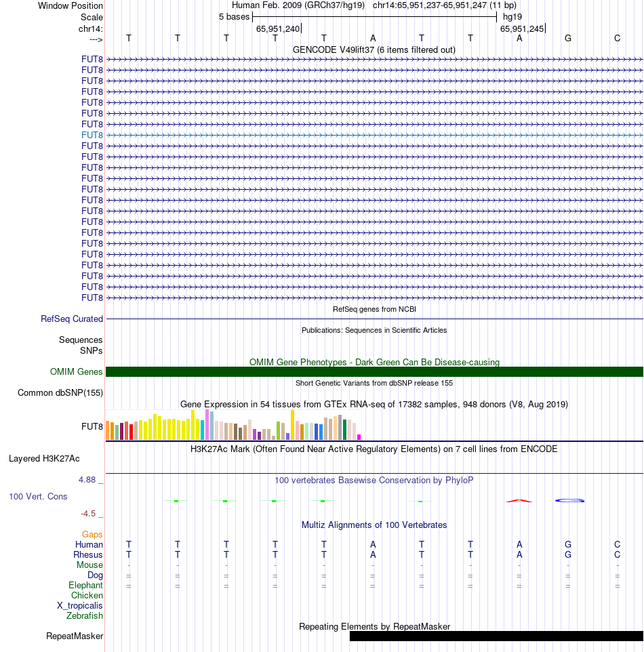Click the '5 bases' scale text
644x652 pixels.
(x=235, y=17)
